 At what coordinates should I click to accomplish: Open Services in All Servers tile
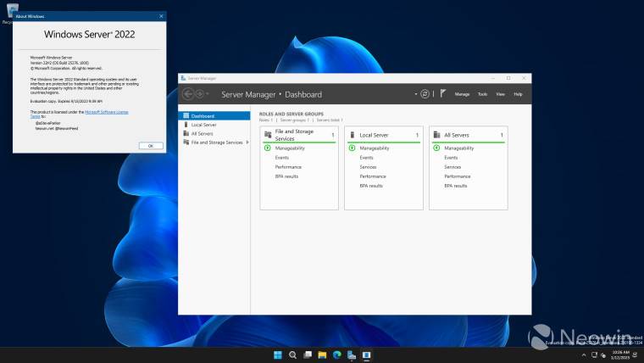point(452,167)
